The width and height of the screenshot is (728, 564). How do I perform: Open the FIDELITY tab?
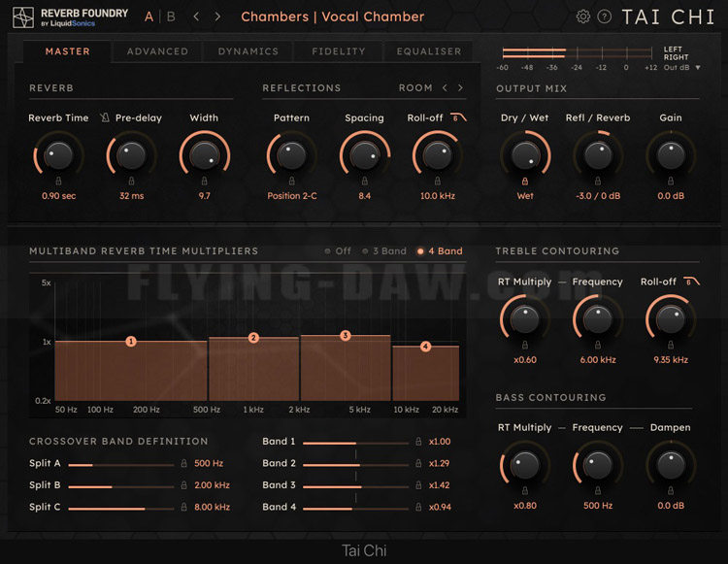339,51
